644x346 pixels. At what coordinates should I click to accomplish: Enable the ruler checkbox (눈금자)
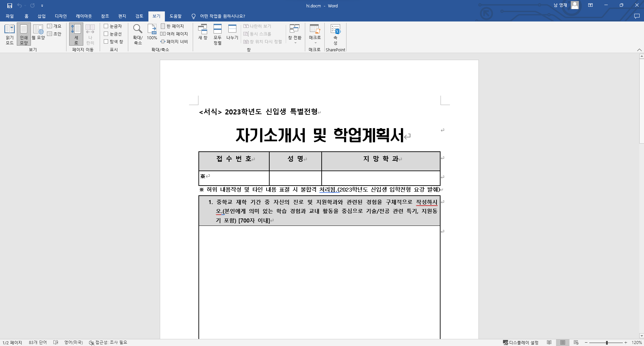[x=113, y=26]
